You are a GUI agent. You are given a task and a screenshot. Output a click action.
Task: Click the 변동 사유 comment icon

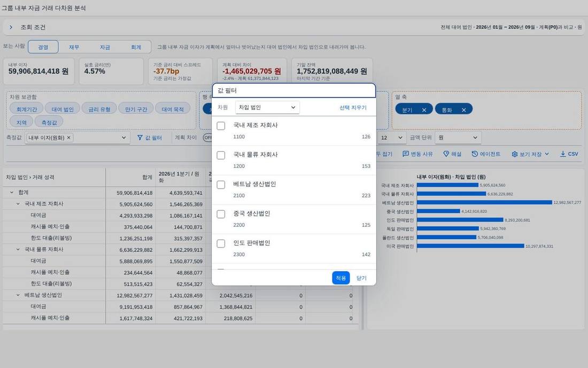pyautogui.click(x=405, y=154)
